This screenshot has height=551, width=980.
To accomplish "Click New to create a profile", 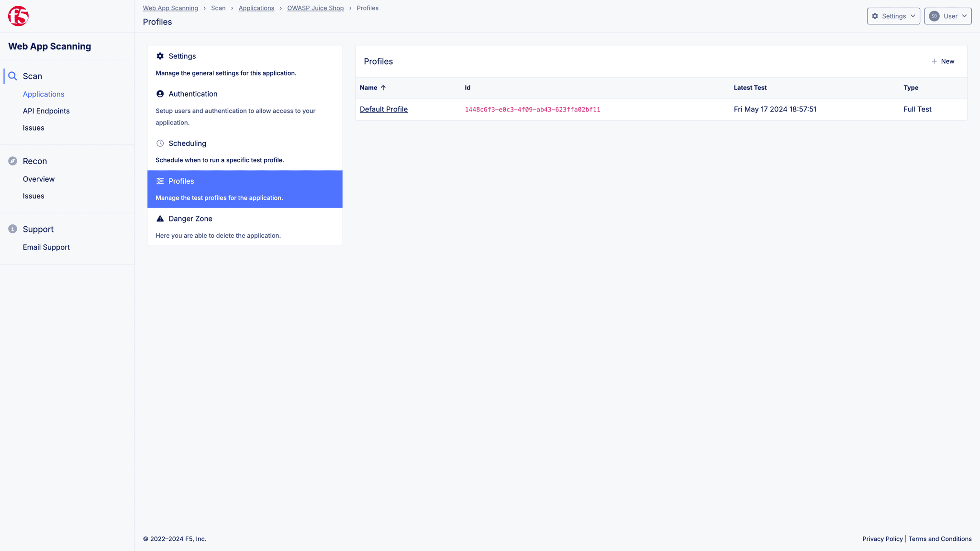I will click(x=943, y=61).
